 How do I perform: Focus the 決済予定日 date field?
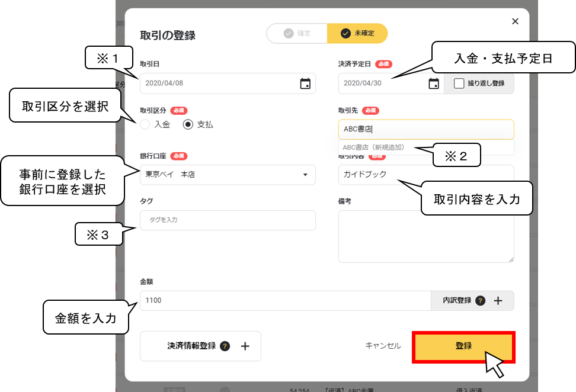point(391,83)
